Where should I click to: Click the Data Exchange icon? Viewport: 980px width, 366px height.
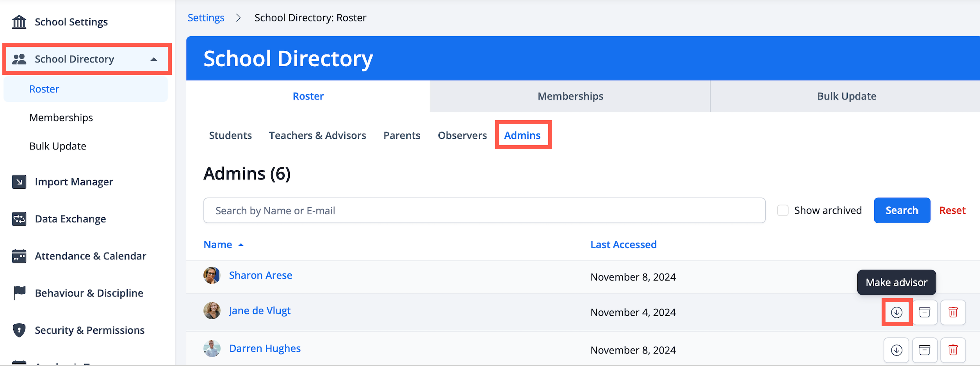click(x=19, y=219)
